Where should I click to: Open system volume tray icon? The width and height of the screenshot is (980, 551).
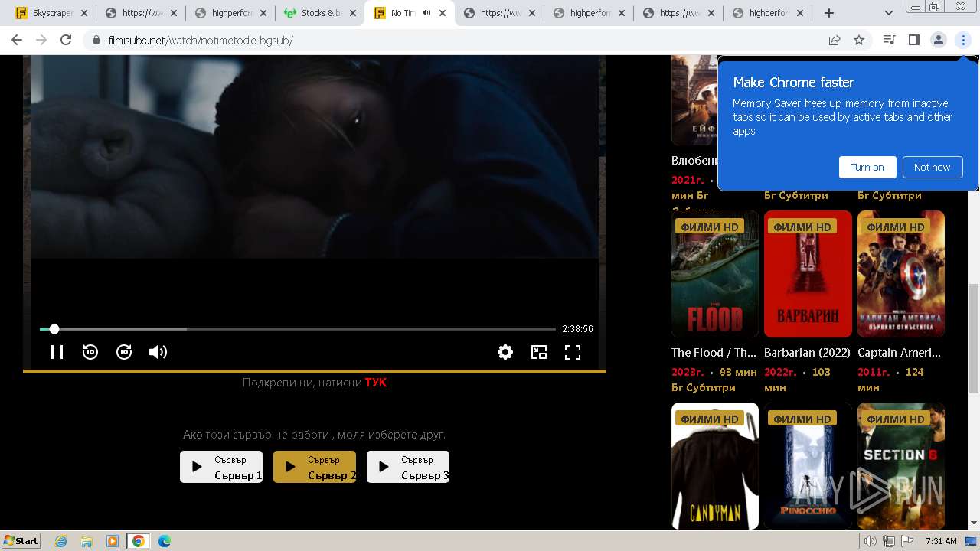(871, 541)
